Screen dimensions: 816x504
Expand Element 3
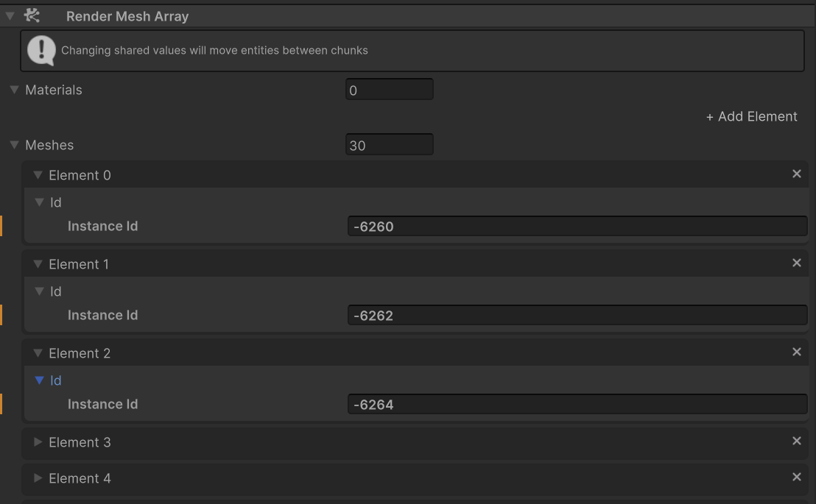click(x=38, y=442)
